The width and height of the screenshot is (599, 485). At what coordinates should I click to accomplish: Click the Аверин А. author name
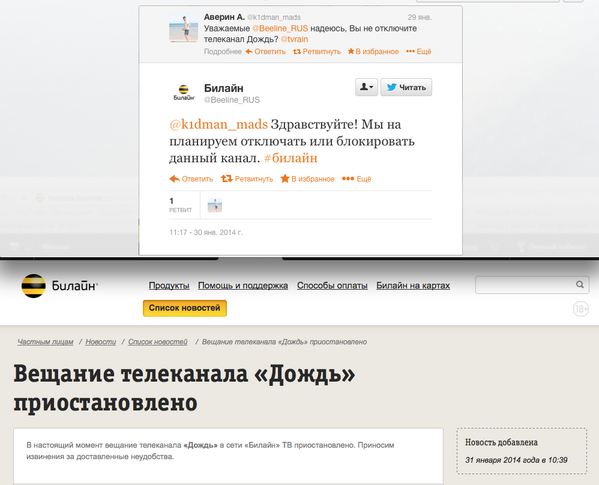224,17
